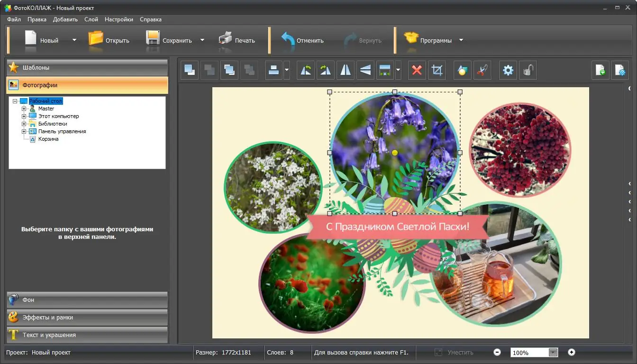Click the red X delete layer icon
The width and height of the screenshot is (637, 364).
pyautogui.click(x=417, y=71)
